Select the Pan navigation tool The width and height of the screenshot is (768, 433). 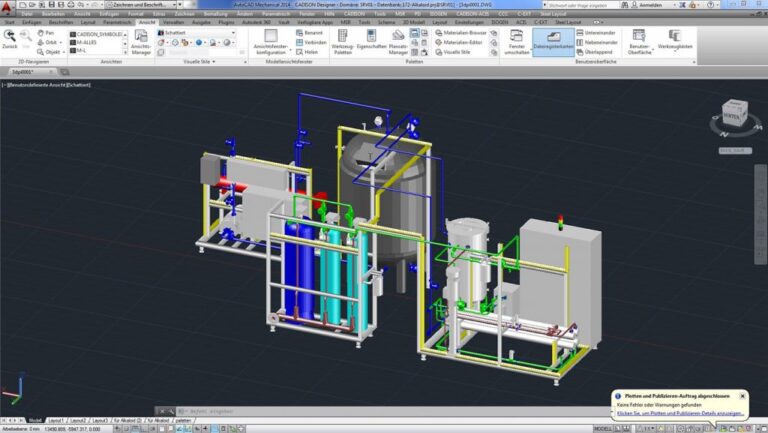pyautogui.click(x=46, y=33)
